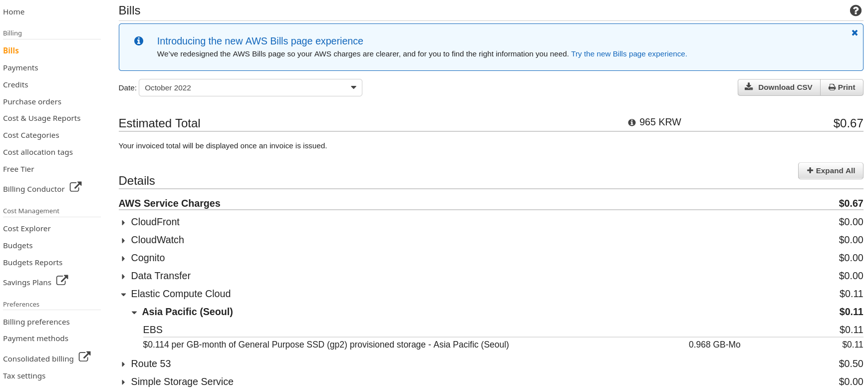This screenshot has height=392, width=868.
Task: Open the help question mark icon
Action: click(856, 10)
